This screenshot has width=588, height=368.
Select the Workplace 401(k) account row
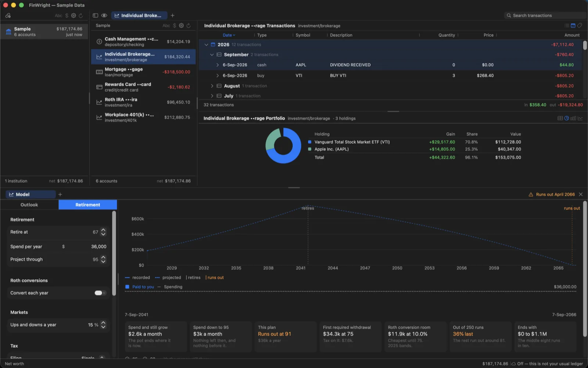point(143,117)
